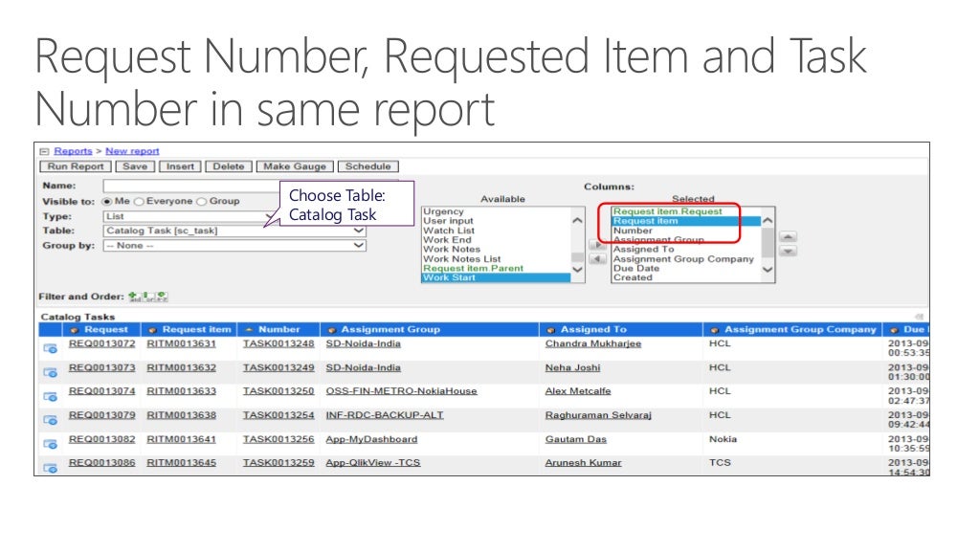Image resolution: width=980 pixels, height=551 pixels.
Task: Click the add AND filter condition icon
Action: coord(134,297)
